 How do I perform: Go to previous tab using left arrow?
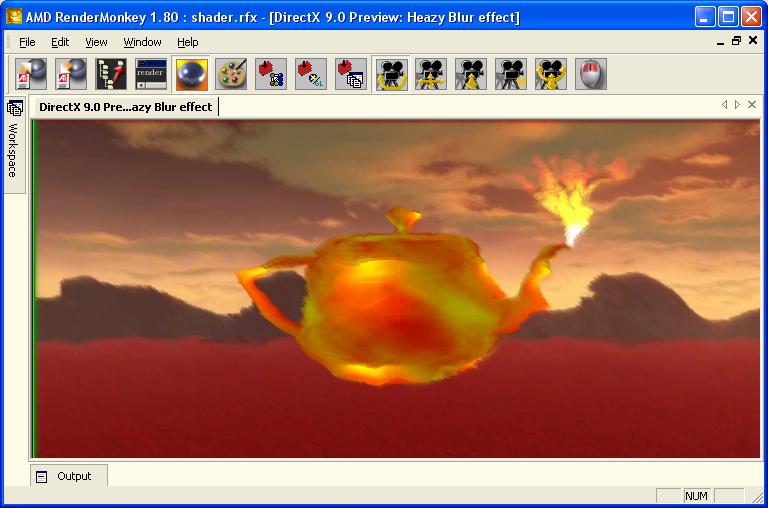724,104
